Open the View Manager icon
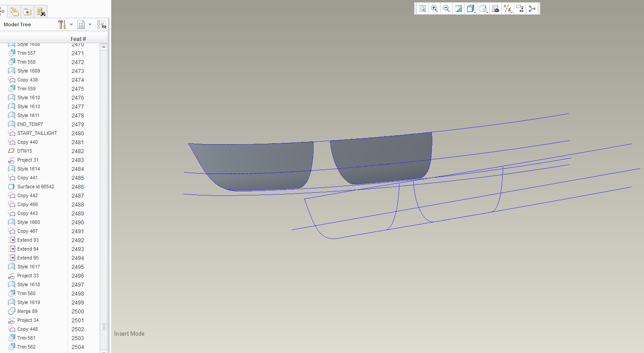 495,8
